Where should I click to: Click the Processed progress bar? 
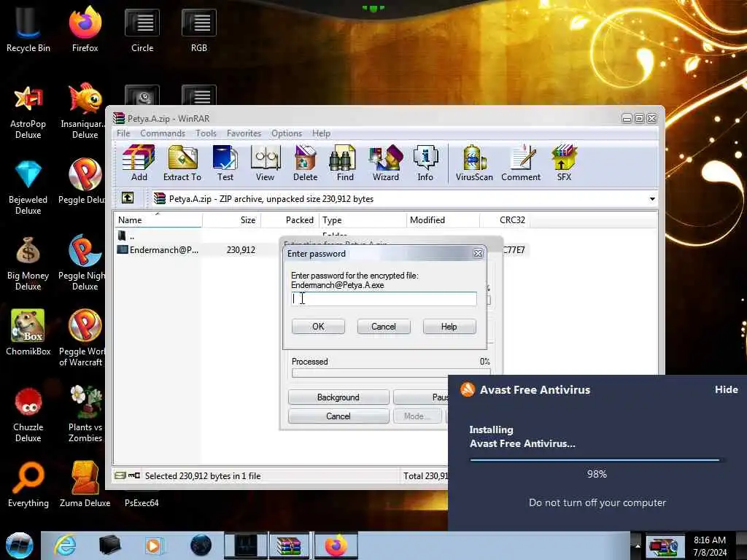391,373
